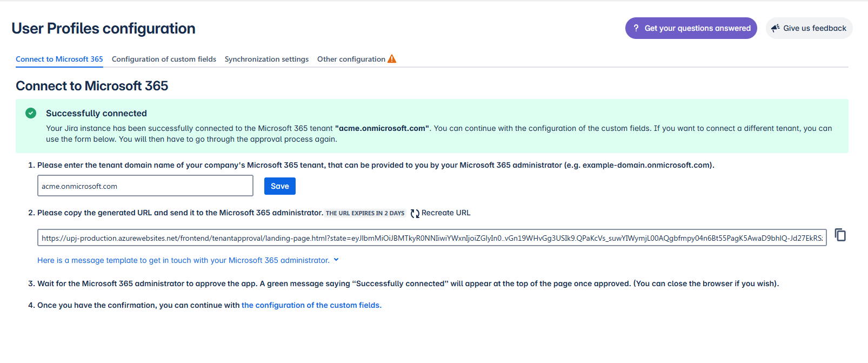The height and width of the screenshot is (363, 868).
Task: Click the Recreate URL text
Action: point(446,213)
